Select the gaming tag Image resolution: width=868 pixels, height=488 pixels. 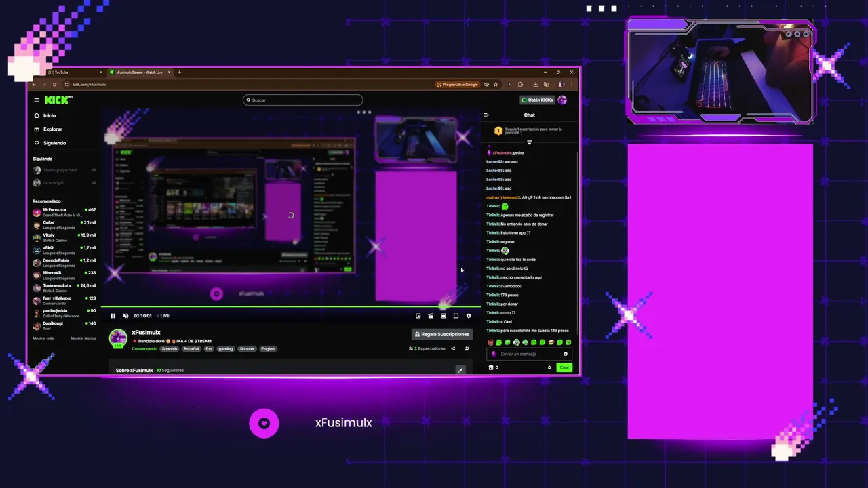[x=226, y=349]
